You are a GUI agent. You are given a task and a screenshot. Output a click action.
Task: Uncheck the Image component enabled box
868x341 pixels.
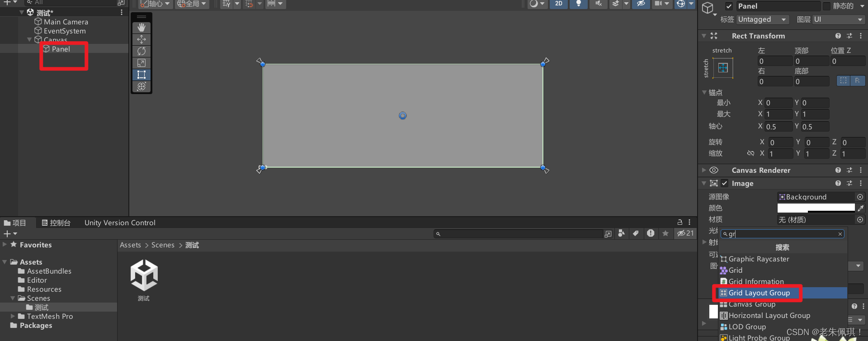pos(725,183)
